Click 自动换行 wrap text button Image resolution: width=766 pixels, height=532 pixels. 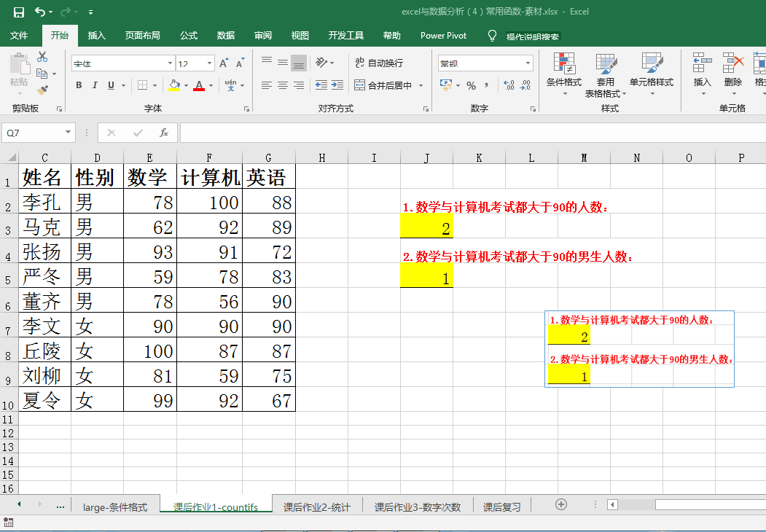tap(379, 63)
